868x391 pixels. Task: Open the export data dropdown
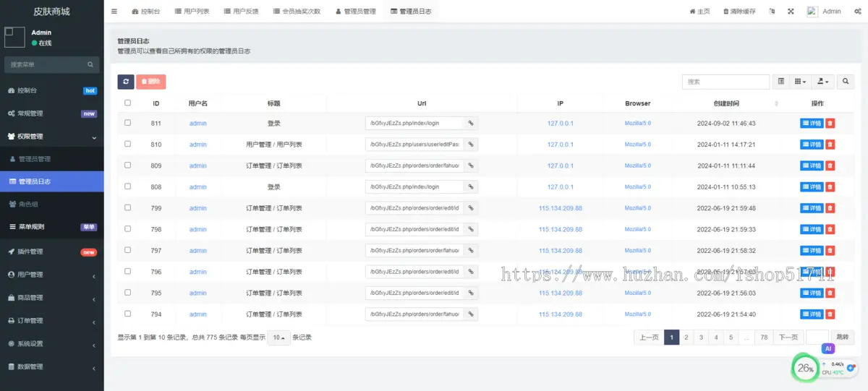[x=822, y=82]
